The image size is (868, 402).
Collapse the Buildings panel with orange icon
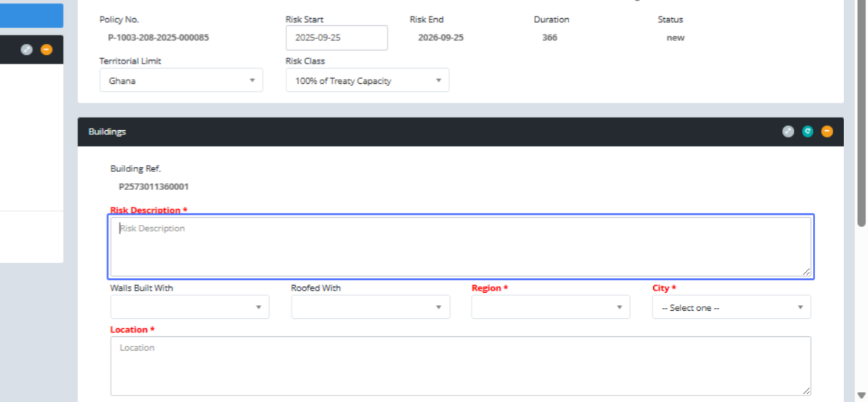[x=827, y=132]
